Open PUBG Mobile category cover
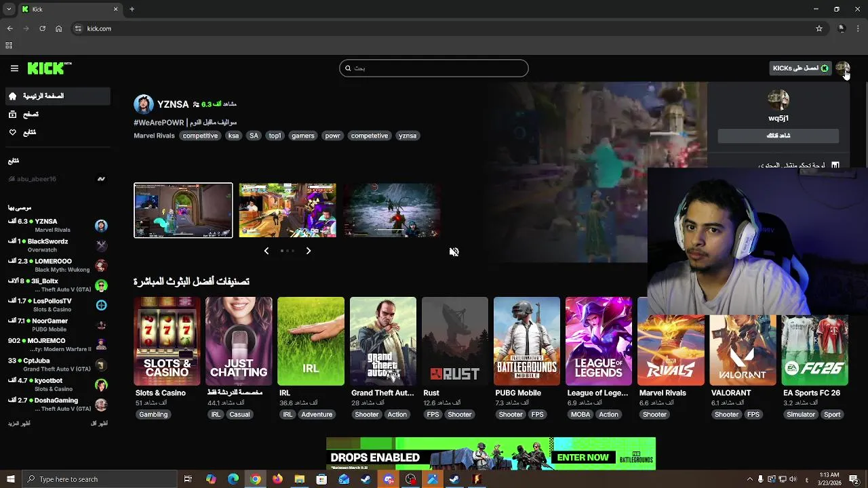 (527, 341)
